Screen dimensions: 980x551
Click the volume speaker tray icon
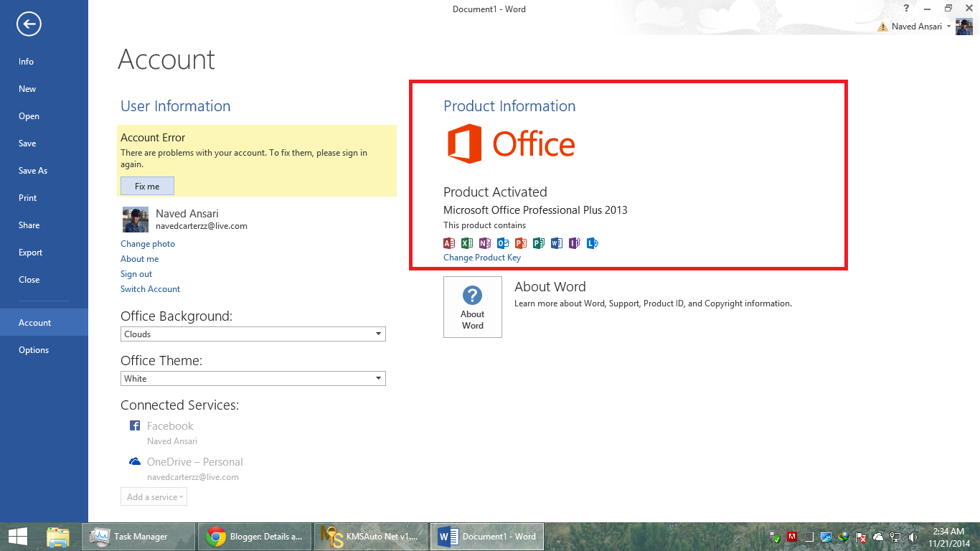coord(913,537)
